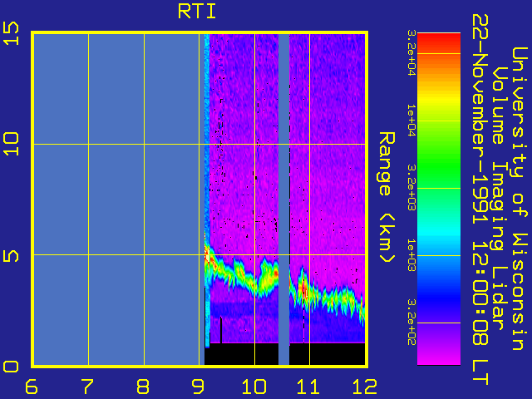Click the magenta bottom of the colorbar
Screen dimensions: 532x399
pos(439,358)
